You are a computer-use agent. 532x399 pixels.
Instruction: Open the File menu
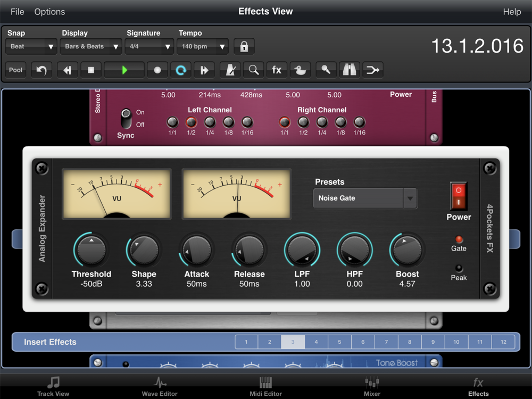pyautogui.click(x=18, y=12)
